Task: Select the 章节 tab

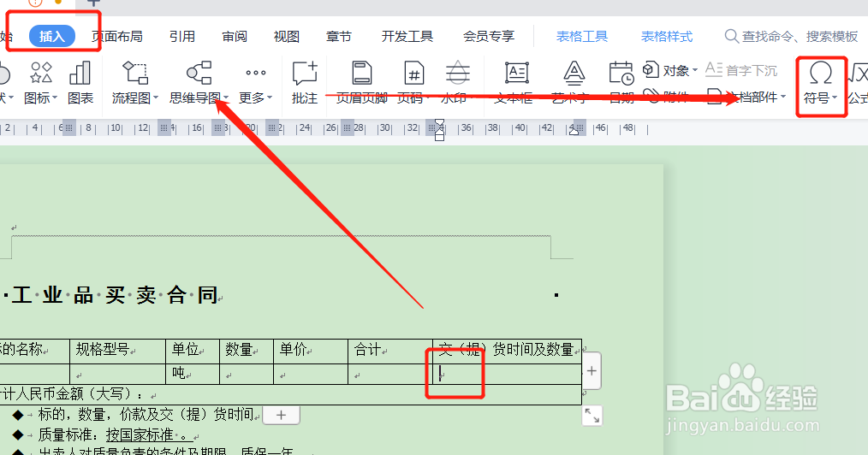Action: click(339, 37)
